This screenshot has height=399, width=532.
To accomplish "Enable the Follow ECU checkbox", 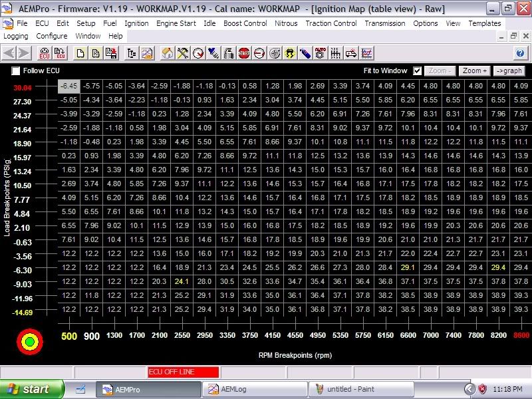I will [x=15, y=70].
